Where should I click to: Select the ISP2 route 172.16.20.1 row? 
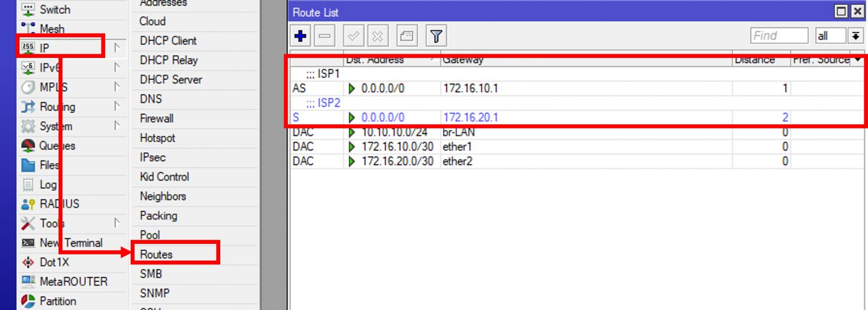tap(470, 118)
